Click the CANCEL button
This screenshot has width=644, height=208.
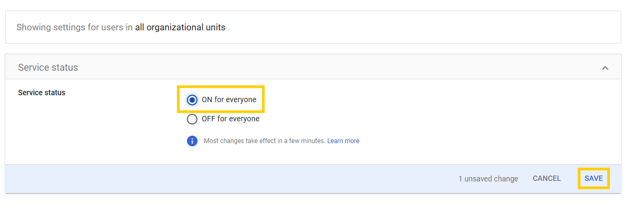547,178
